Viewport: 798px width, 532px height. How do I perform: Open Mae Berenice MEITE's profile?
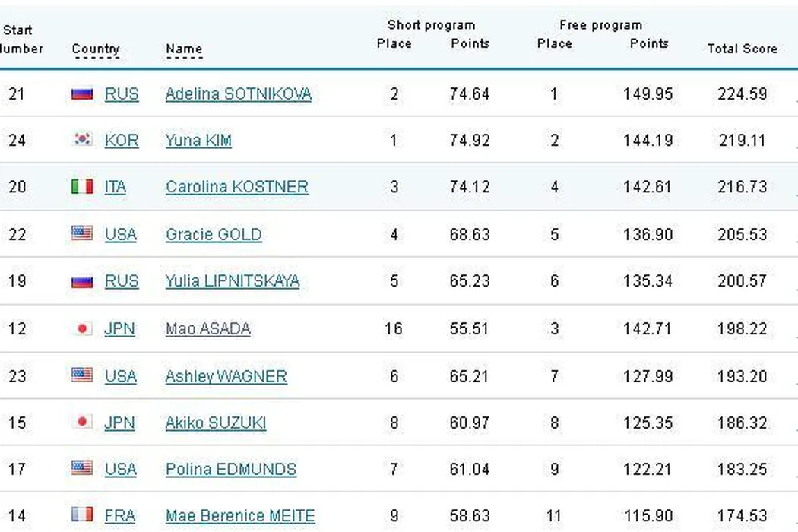point(239,517)
